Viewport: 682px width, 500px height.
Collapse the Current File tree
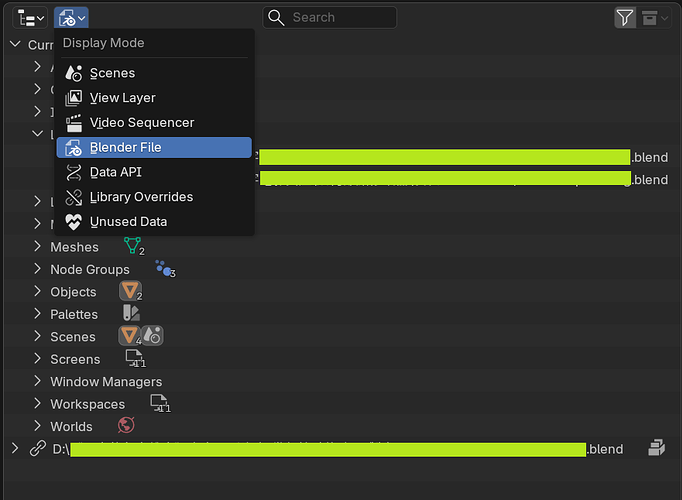point(15,44)
